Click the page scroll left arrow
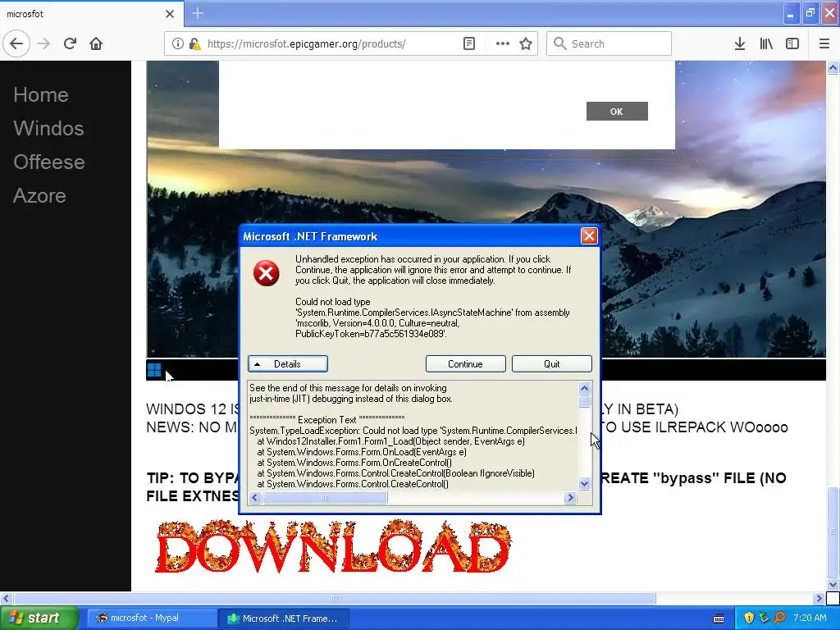 point(6,598)
